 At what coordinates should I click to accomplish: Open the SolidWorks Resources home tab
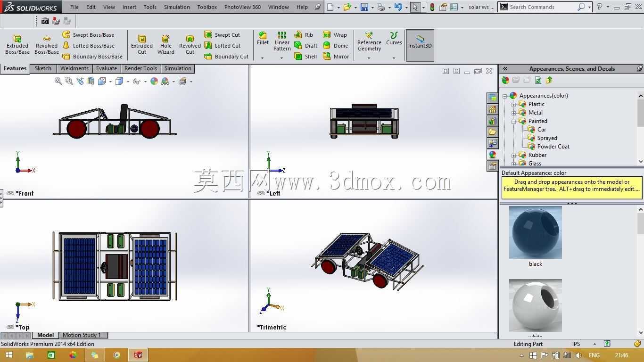point(492,109)
